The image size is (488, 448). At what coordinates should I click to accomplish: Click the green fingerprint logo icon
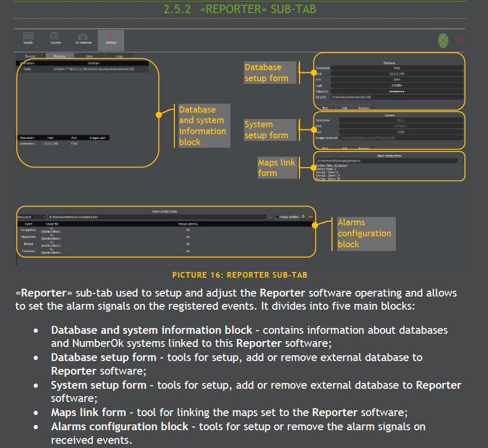443,40
